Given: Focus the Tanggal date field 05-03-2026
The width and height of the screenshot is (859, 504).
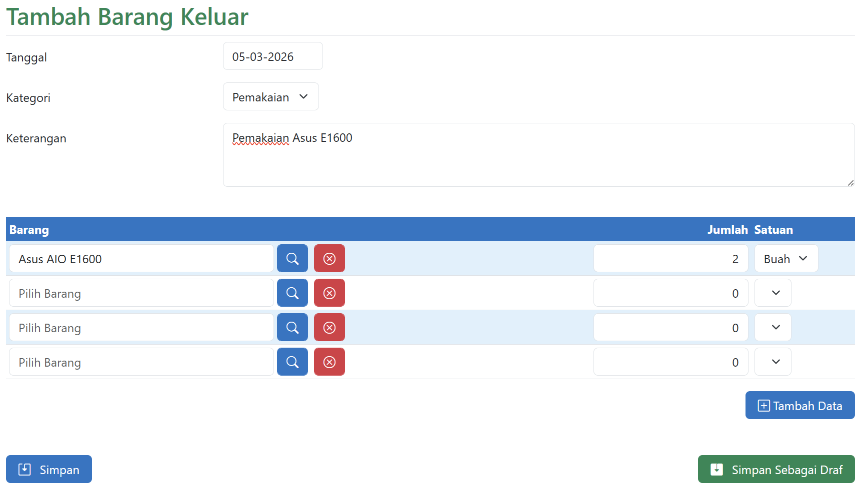Looking at the screenshot, I should 273,56.
